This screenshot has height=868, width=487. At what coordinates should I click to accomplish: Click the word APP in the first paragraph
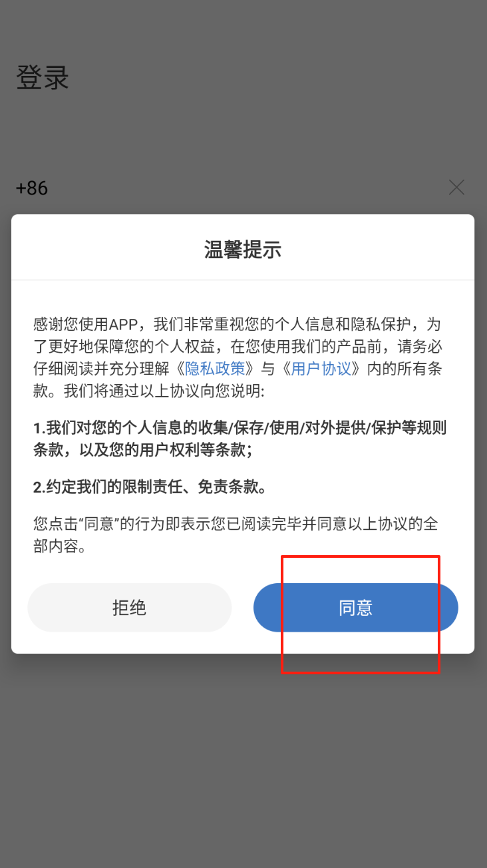tap(124, 325)
